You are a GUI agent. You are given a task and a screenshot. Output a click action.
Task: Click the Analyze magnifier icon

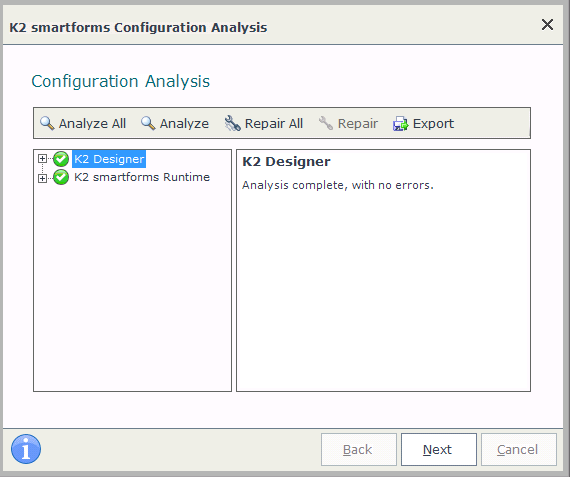(148, 123)
